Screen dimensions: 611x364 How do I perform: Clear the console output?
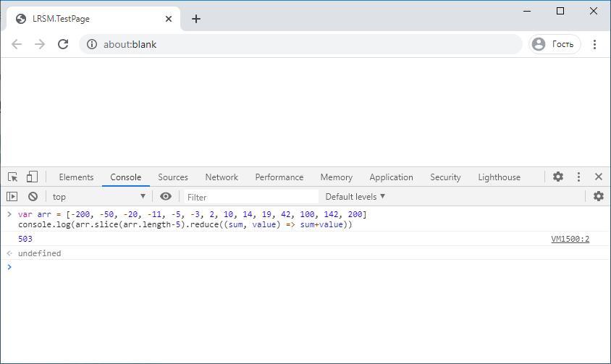(x=33, y=196)
